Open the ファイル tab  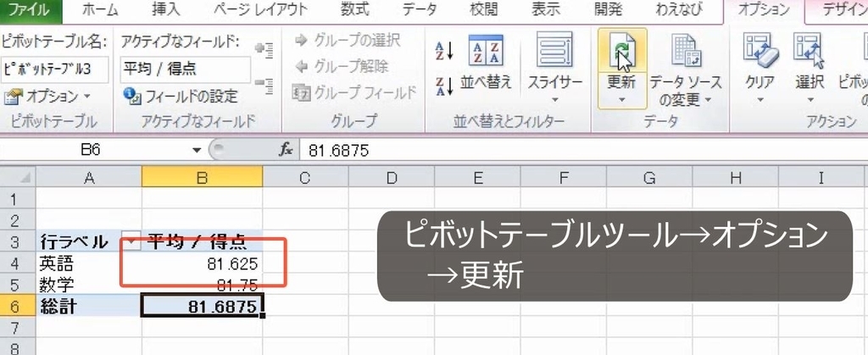tap(31, 8)
